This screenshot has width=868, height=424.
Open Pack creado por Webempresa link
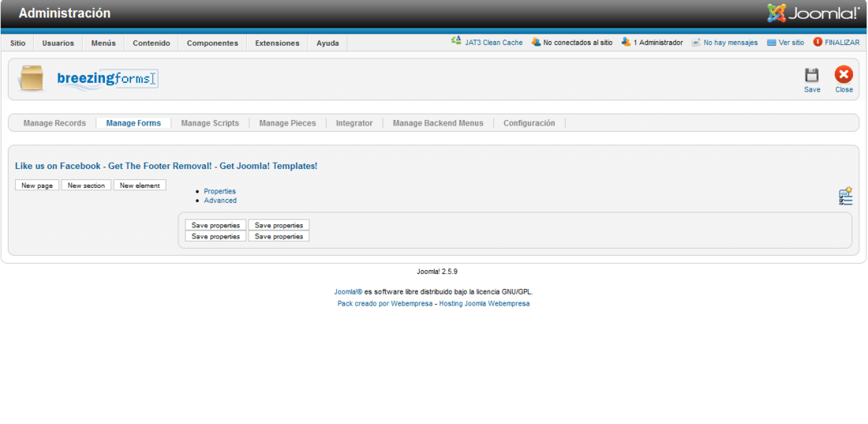tap(385, 304)
